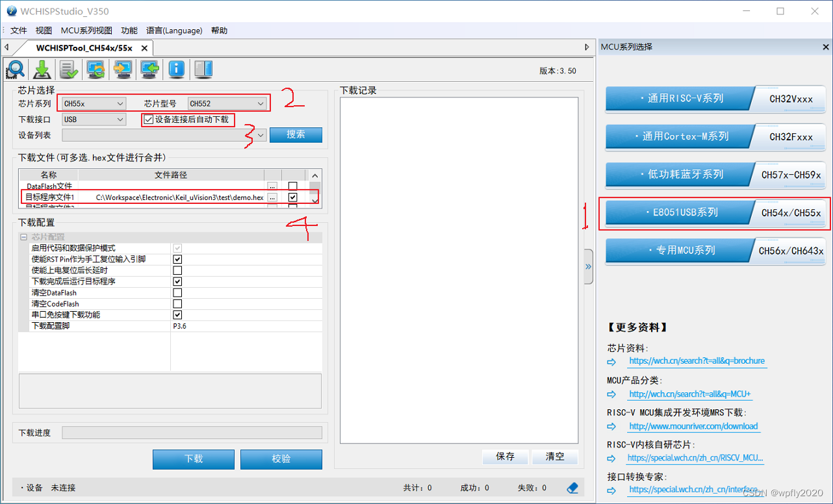Open the blue info toolbar icon
833x504 pixels.
[x=176, y=69]
